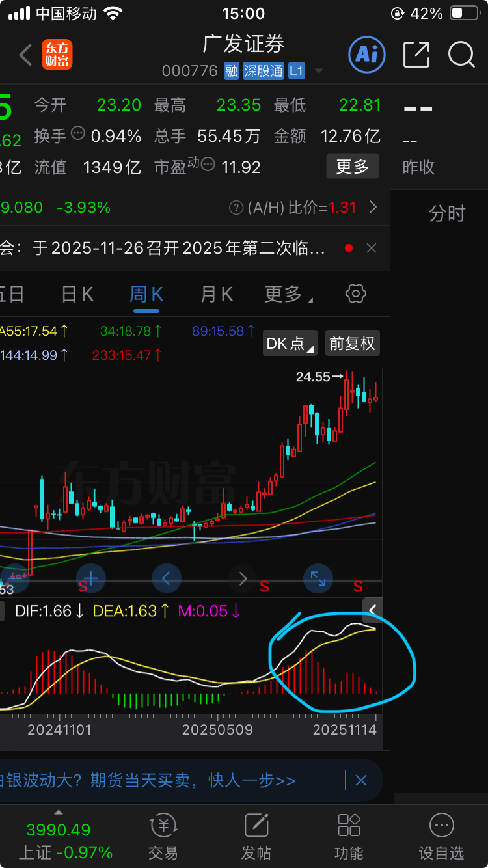The image size is (488, 868).
Task: Tap the 总手 55.45万 value
Action: pyautogui.click(x=229, y=136)
